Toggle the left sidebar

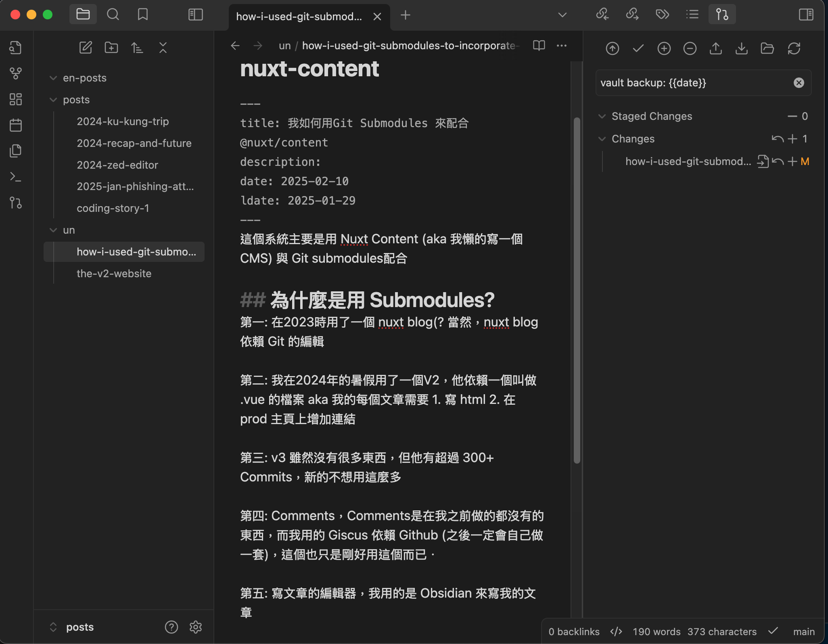pyautogui.click(x=196, y=15)
